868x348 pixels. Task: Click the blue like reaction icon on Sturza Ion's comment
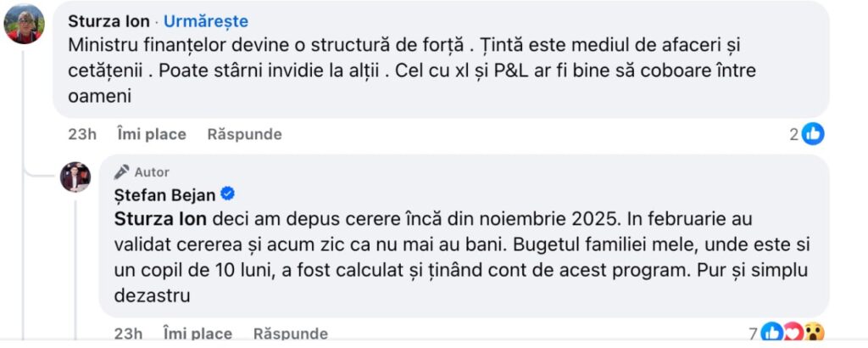[814, 133]
